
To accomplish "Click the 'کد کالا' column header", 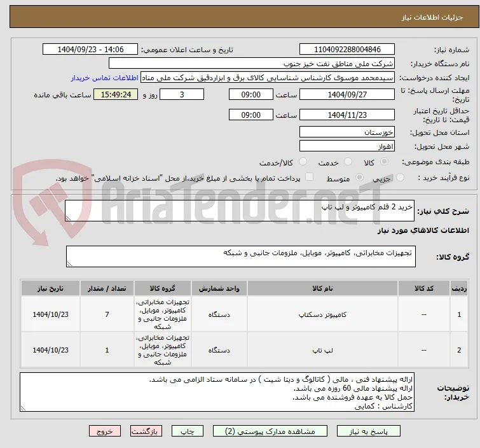I will tap(424, 288).
